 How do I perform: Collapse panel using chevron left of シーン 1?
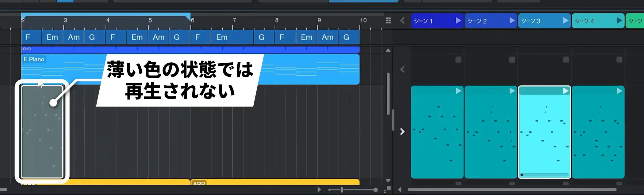402,21
